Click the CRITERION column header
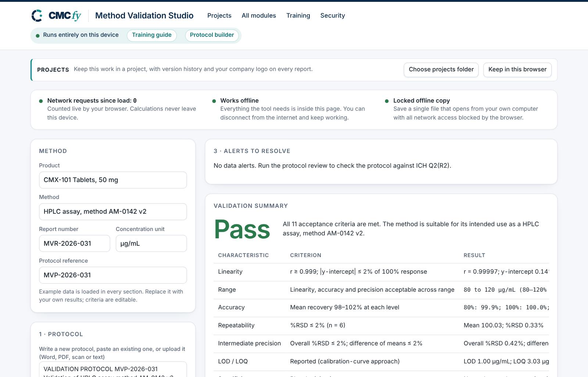The image size is (588, 377). point(305,255)
